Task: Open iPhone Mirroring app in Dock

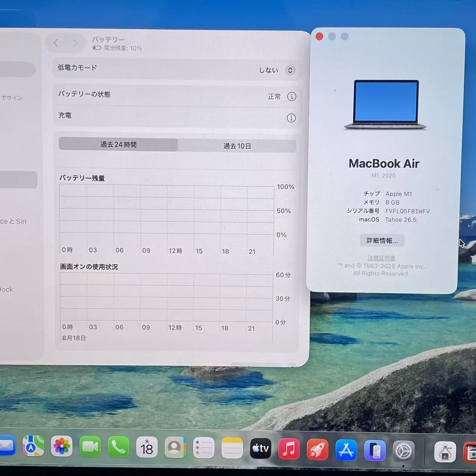Action: [x=375, y=451]
